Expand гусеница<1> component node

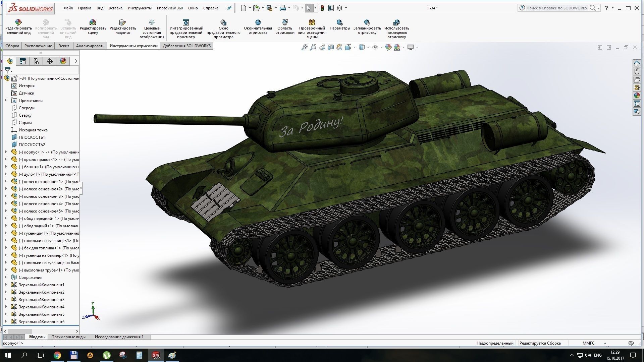[x=6, y=233]
